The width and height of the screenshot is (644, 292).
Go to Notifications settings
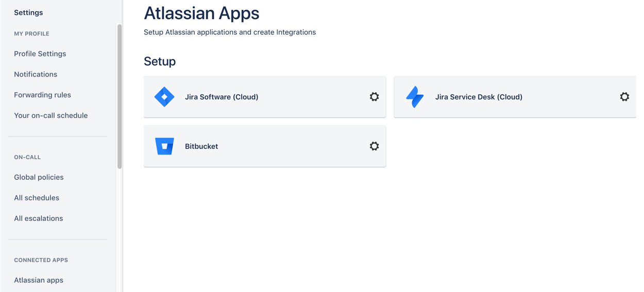[36, 74]
